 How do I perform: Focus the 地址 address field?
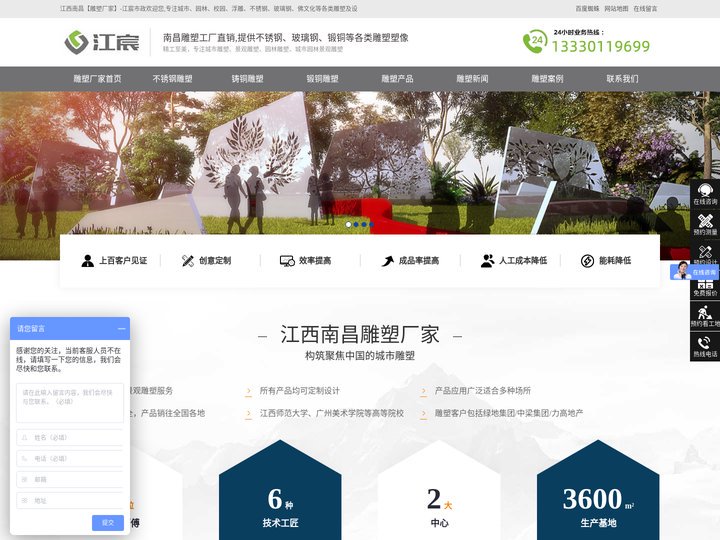(x=70, y=501)
